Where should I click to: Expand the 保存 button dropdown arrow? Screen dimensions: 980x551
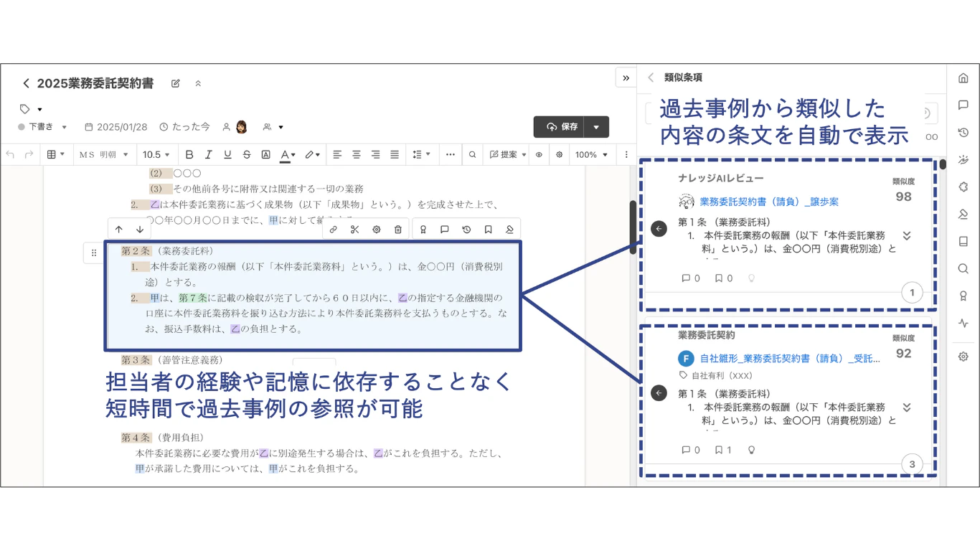coord(596,127)
